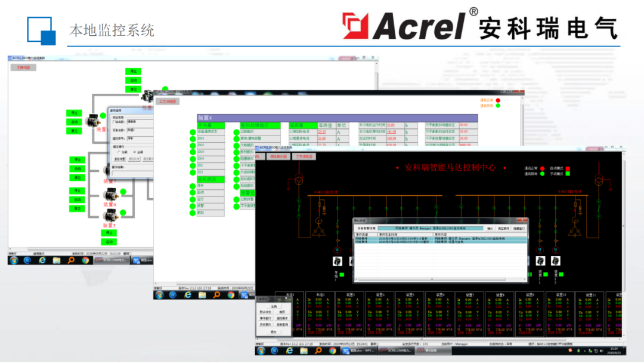Image resolution: width=644 pixels, height=363 pixels.
Task: Select the 合闸 radio button in remote dialog
Action: click(x=134, y=152)
